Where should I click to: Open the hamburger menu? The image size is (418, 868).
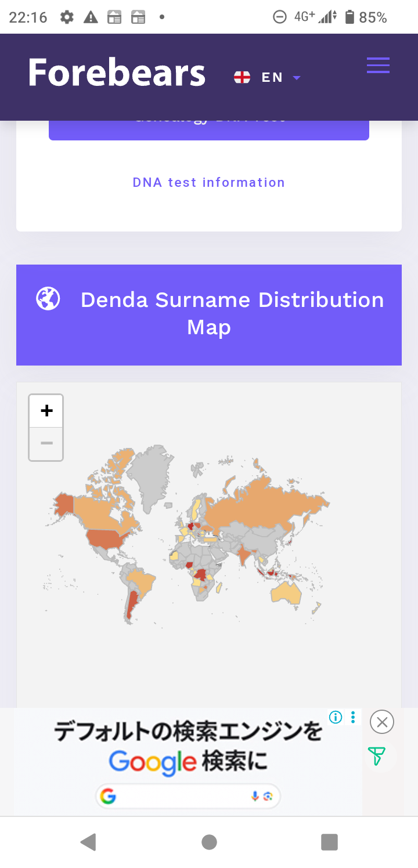[378, 66]
